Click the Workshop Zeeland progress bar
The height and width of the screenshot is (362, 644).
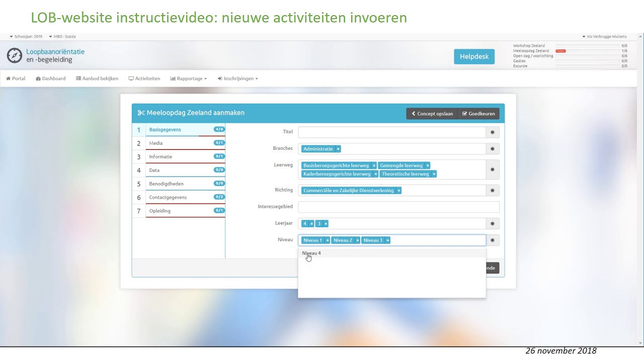588,46
